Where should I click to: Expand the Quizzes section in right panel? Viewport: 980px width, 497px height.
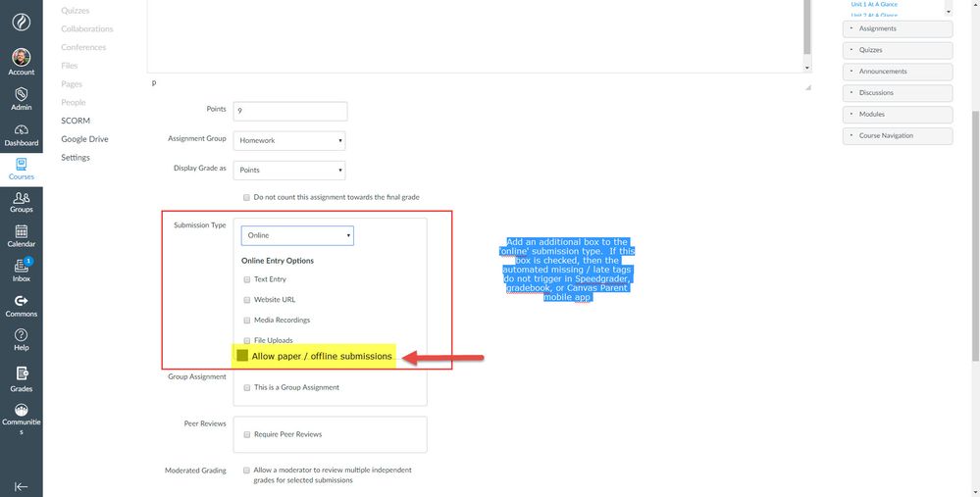897,50
